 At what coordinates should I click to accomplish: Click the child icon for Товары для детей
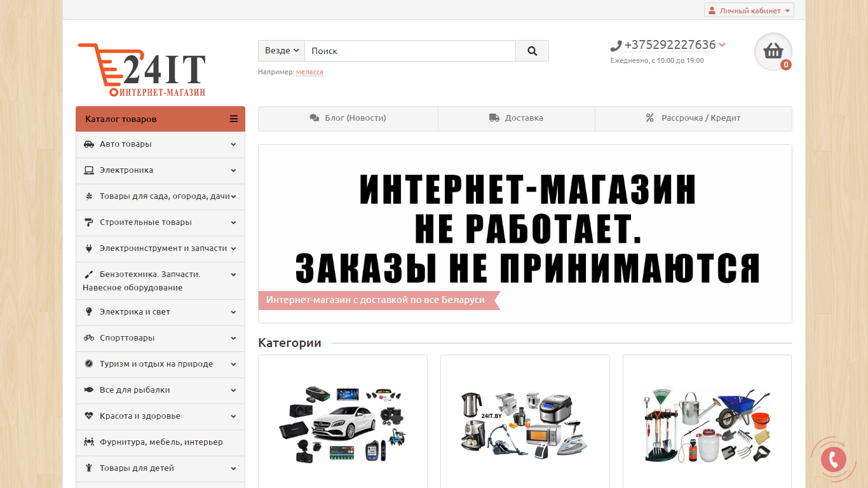click(x=89, y=468)
